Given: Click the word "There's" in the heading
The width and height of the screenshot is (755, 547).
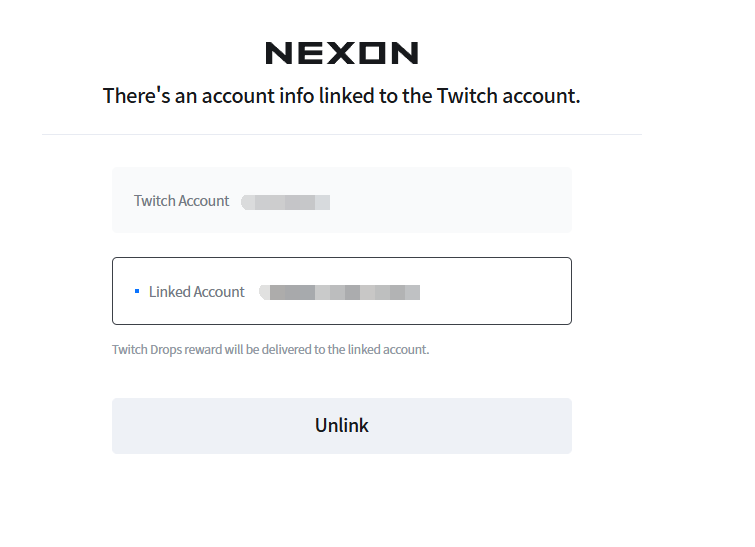Looking at the screenshot, I should (x=137, y=96).
